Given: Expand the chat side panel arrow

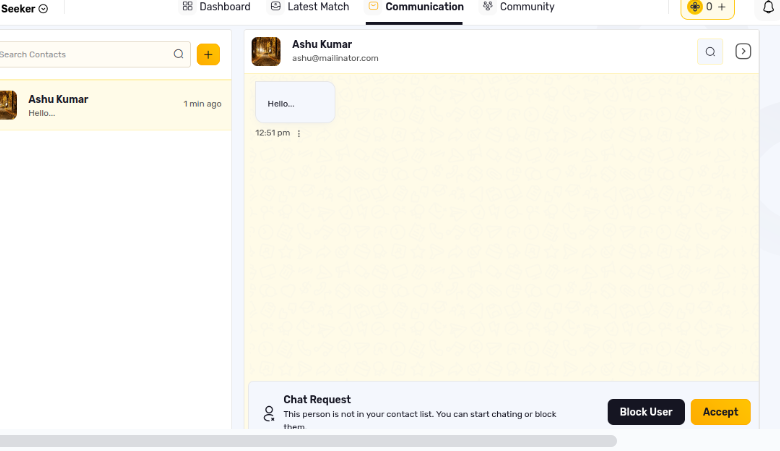Looking at the screenshot, I should [743, 51].
